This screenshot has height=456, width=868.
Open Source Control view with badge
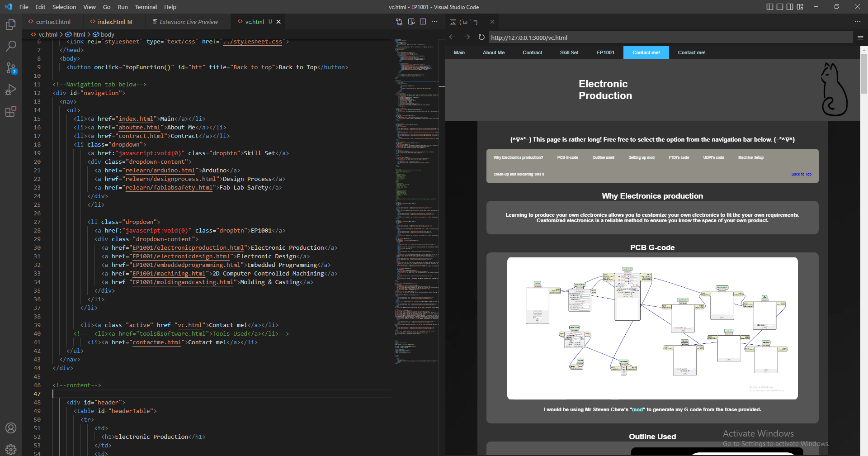tap(11, 68)
